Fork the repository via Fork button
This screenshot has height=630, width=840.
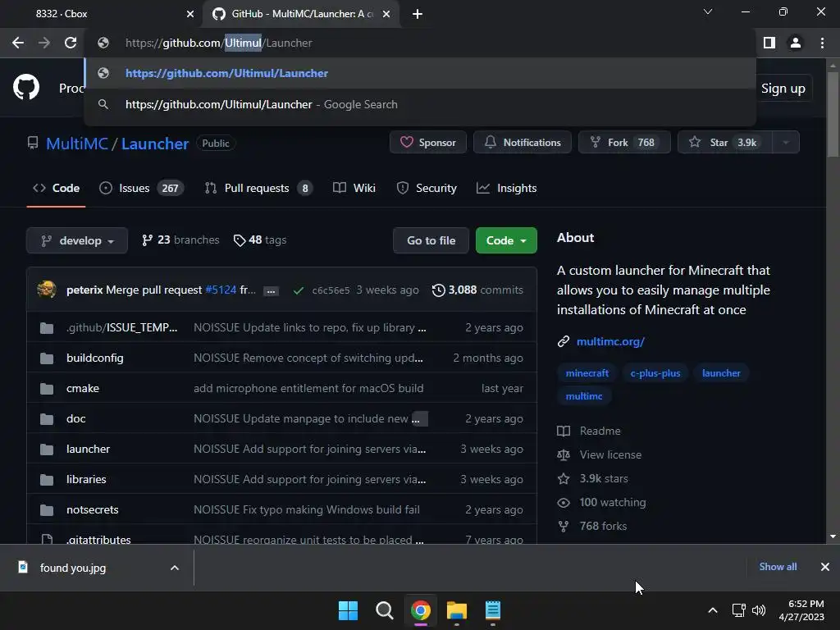click(624, 143)
